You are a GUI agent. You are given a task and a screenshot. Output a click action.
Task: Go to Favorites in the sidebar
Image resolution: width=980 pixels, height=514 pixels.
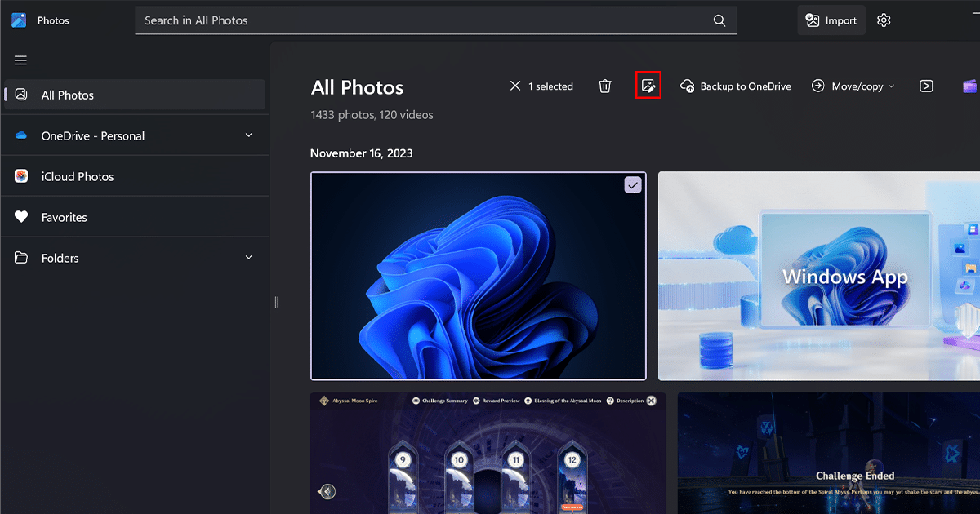click(64, 218)
